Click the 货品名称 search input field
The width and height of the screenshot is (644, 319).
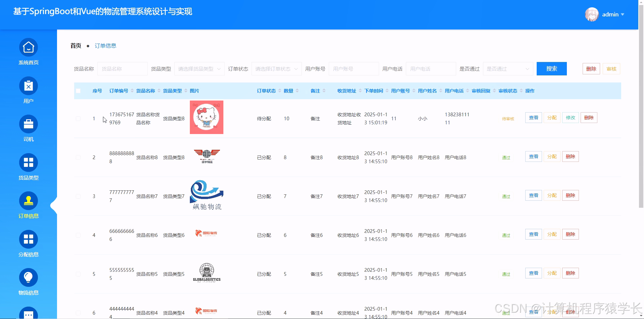(x=122, y=69)
